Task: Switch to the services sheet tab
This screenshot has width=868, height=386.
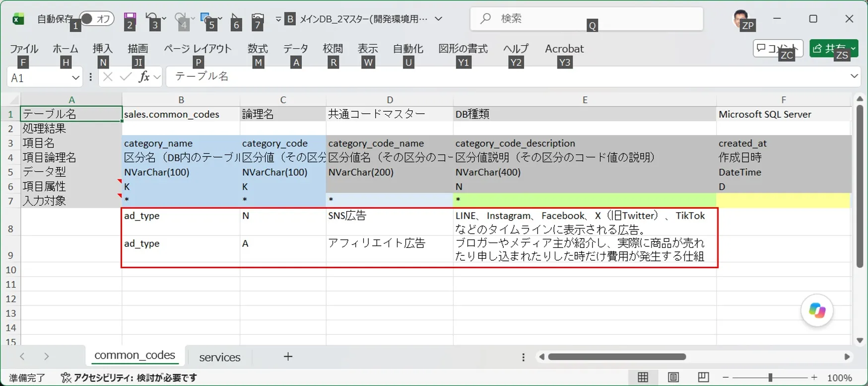Action: click(220, 357)
